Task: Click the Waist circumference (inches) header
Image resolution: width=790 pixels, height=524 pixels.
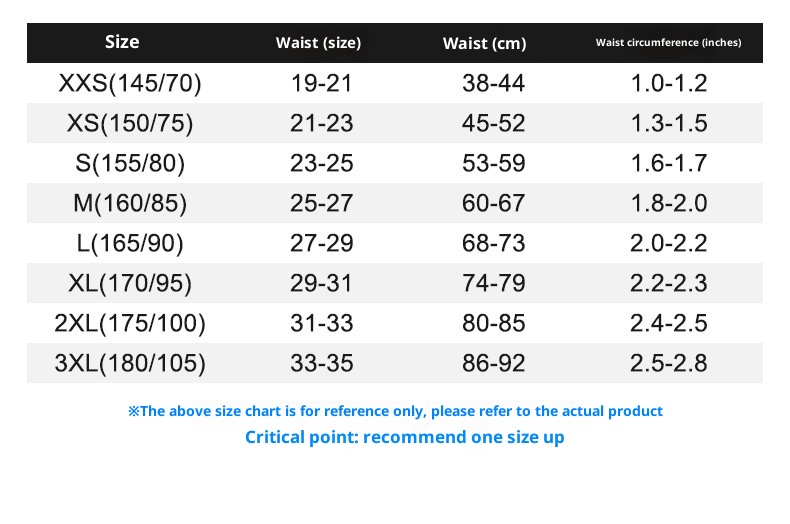Action: tap(668, 43)
